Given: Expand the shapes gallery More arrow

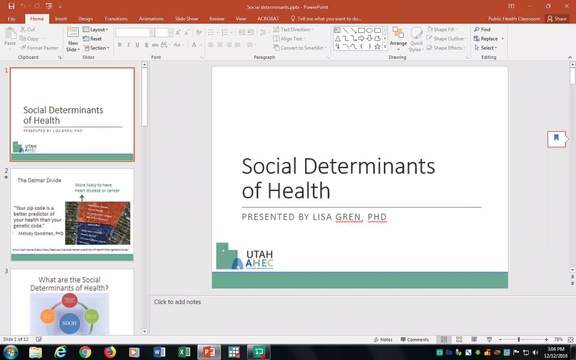Looking at the screenshot, I should click(385, 47).
